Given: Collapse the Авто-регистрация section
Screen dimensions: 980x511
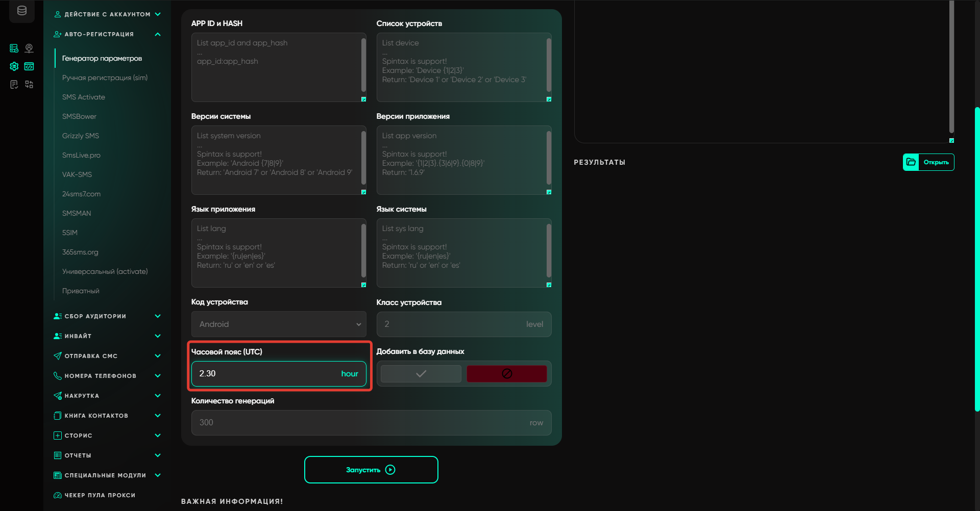Looking at the screenshot, I should pyautogui.click(x=158, y=34).
